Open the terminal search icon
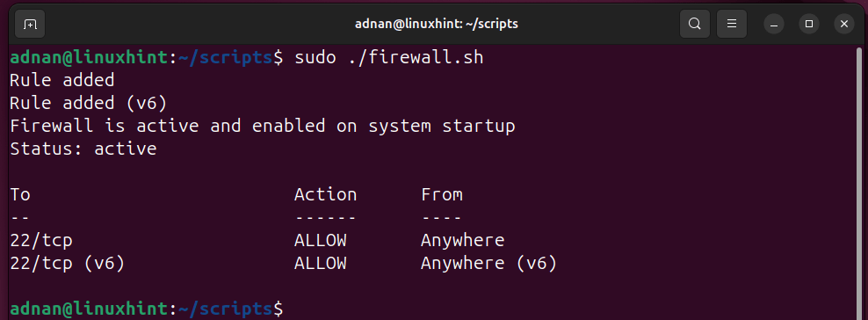 tap(694, 24)
